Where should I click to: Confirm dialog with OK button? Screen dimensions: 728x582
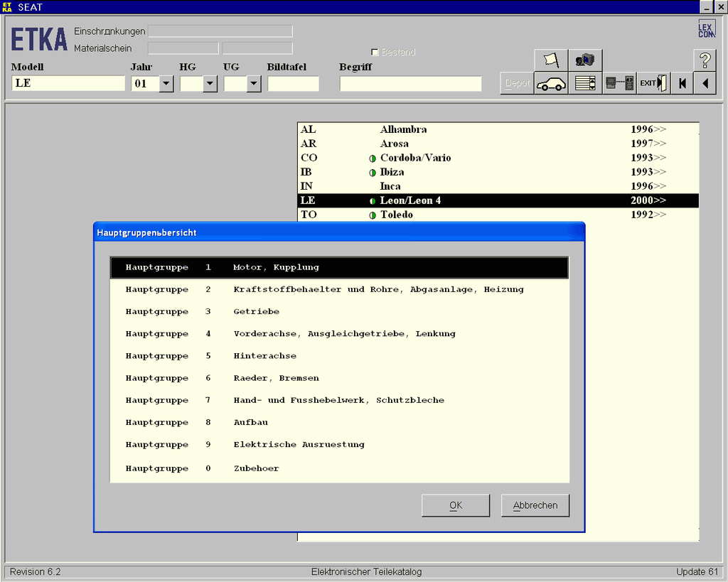pyautogui.click(x=456, y=505)
